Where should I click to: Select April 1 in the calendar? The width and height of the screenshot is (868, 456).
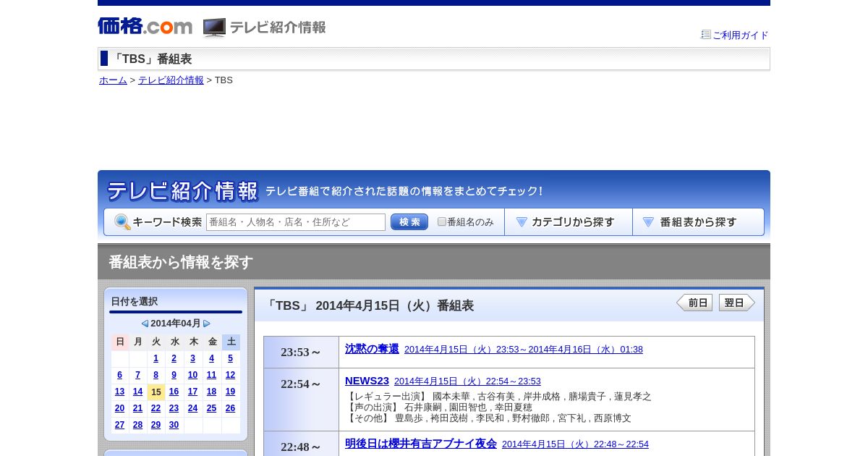(x=156, y=358)
